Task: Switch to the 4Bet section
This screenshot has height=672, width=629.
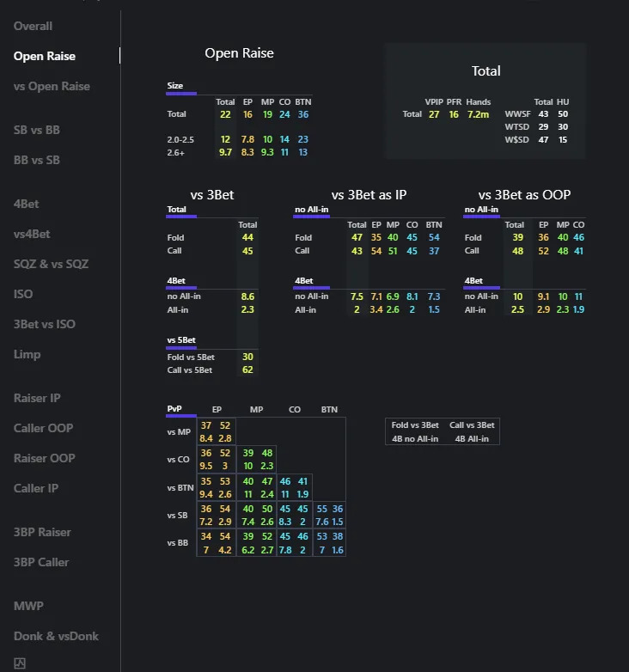Action: tap(26, 204)
